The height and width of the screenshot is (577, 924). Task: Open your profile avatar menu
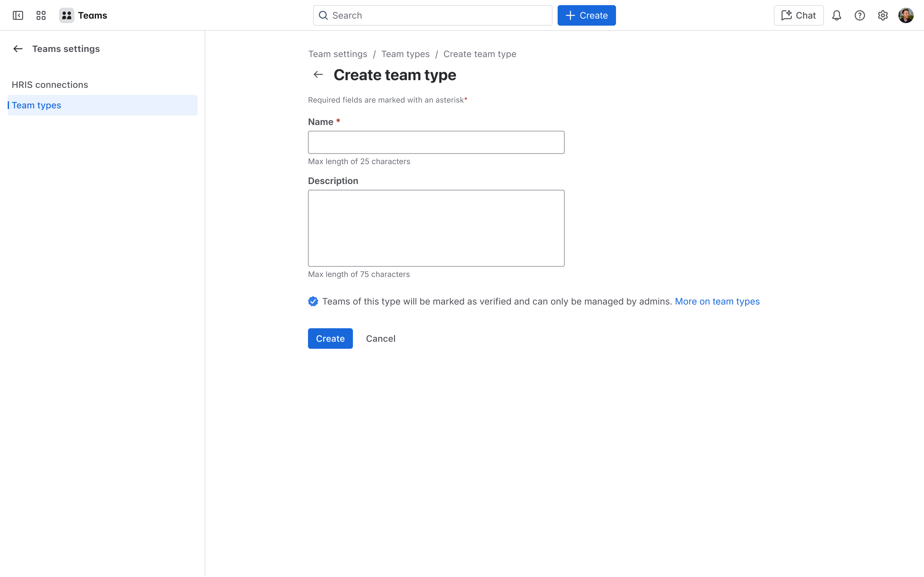[906, 15]
